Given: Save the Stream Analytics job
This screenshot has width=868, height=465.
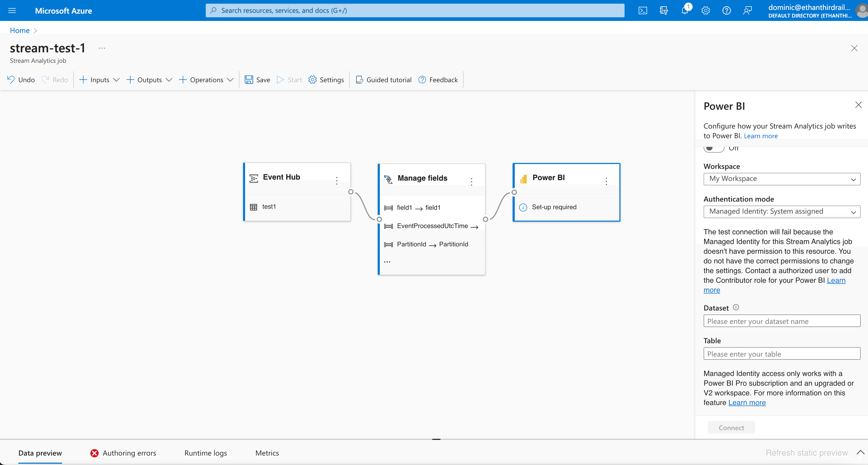Looking at the screenshot, I should pos(257,80).
